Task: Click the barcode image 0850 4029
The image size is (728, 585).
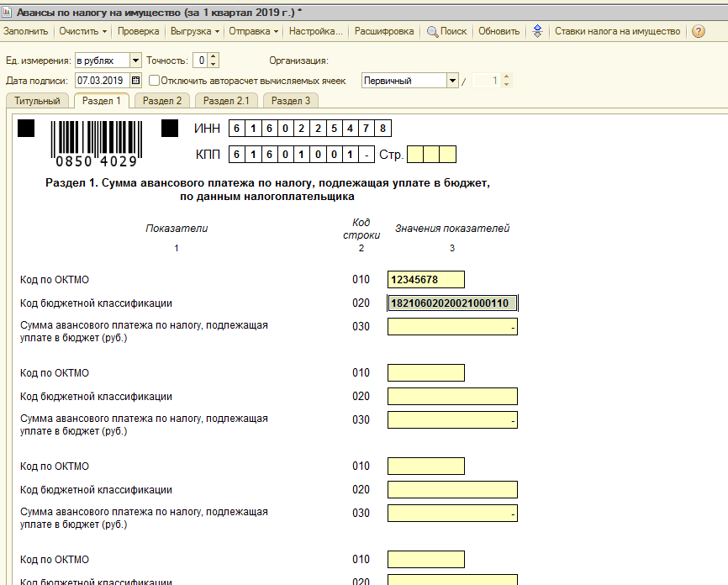Action: click(96, 144)
